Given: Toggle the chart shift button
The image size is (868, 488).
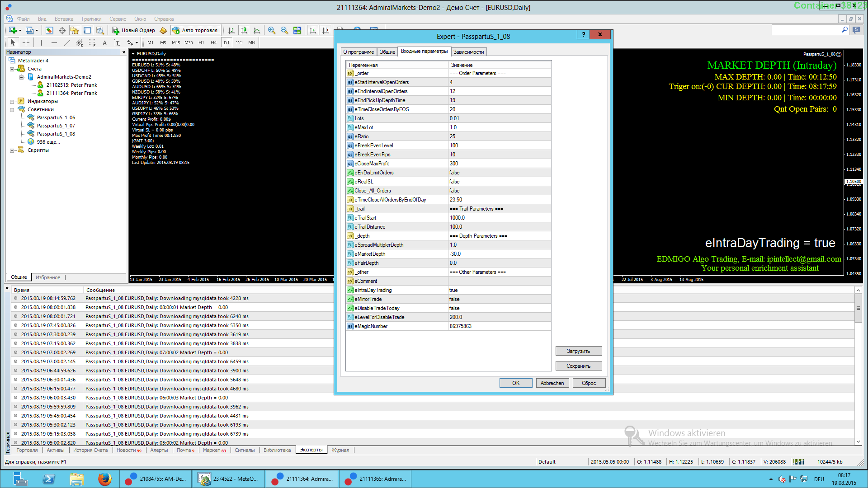Looking at the screenshot, I should click(x=325, y=30).
